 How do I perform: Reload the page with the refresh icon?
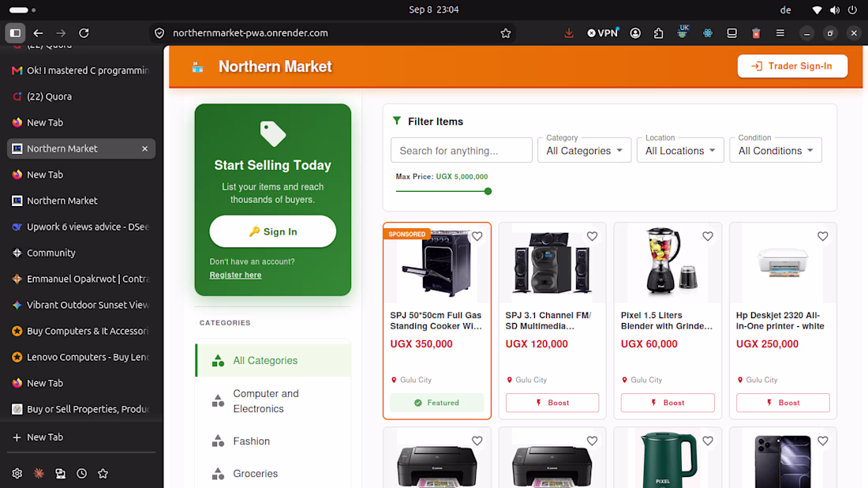point(84,33)
